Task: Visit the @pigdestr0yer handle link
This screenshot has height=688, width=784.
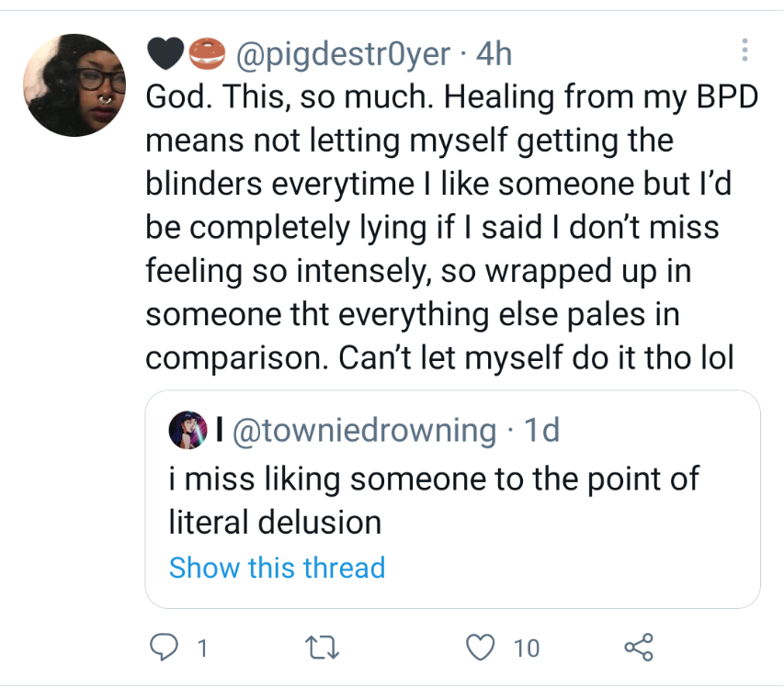Action: point(344,55)
